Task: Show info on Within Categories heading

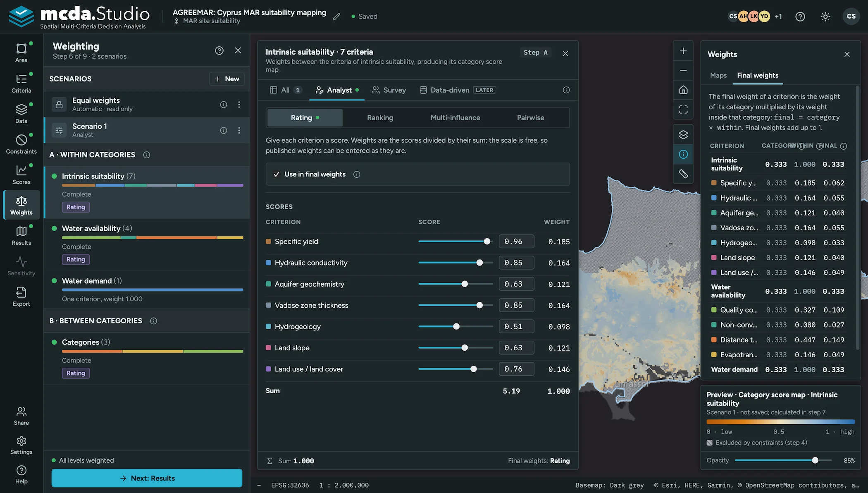Action: [147, 155]
